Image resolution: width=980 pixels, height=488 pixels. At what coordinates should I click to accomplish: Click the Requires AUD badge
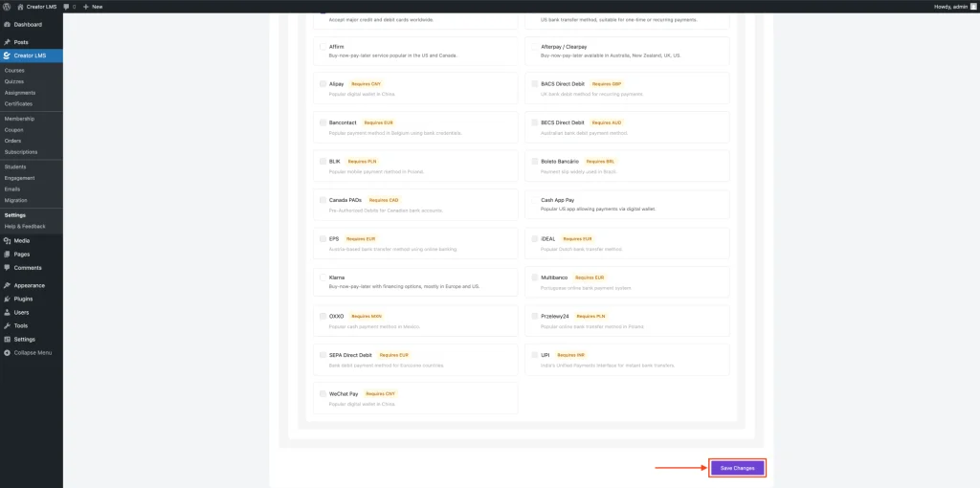click(607, 122)
